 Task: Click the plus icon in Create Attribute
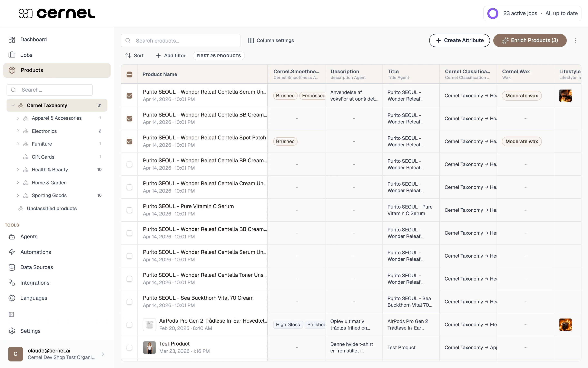click(x=439, y=40)
